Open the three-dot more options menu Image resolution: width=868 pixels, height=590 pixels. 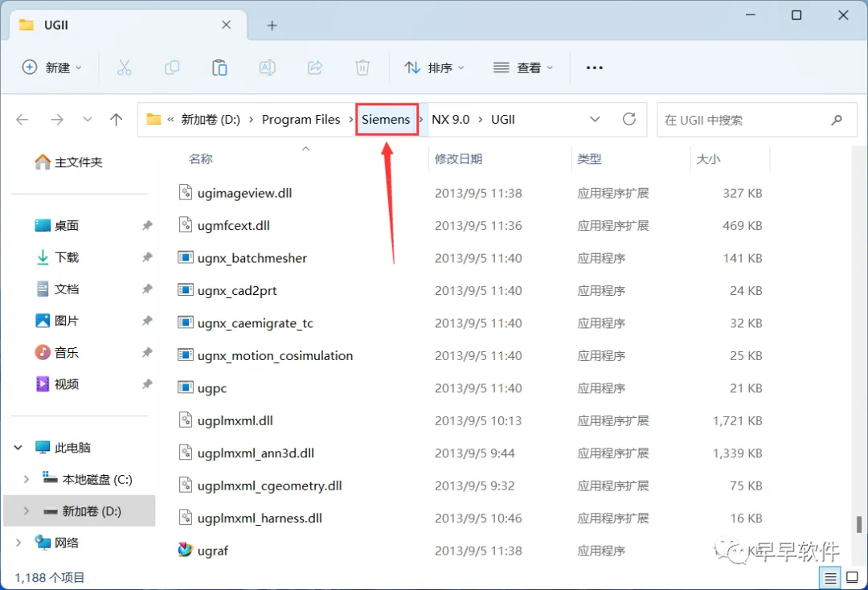pos(594,68)
